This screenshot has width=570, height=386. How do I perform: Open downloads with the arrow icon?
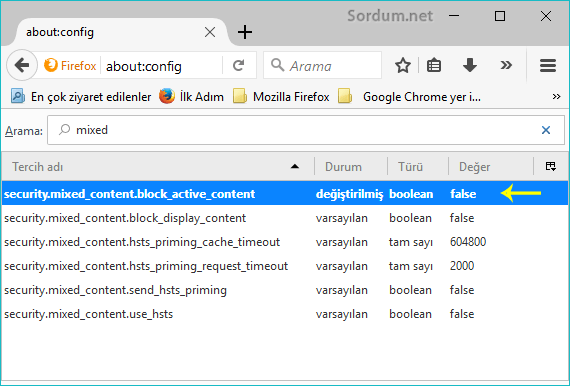coord(470,65)
